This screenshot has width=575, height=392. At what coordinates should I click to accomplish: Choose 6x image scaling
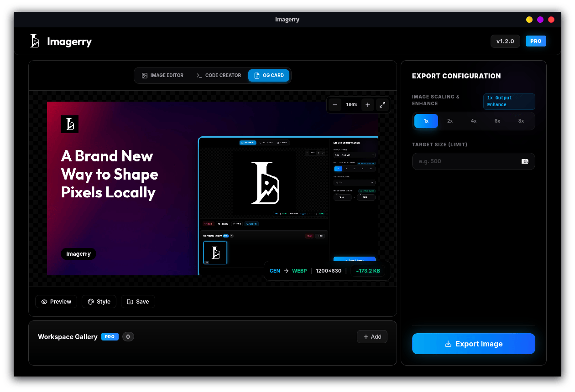point(497,121)
